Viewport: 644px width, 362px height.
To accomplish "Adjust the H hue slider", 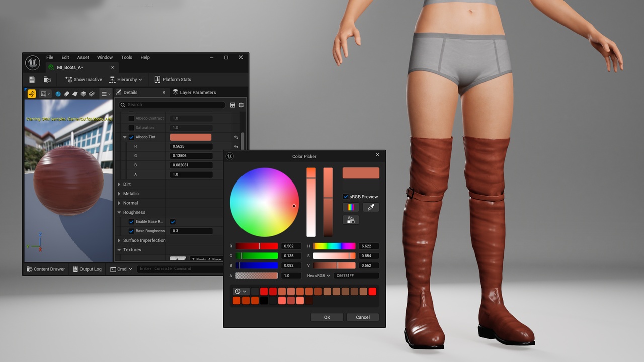I will click(x=334, y=246).
